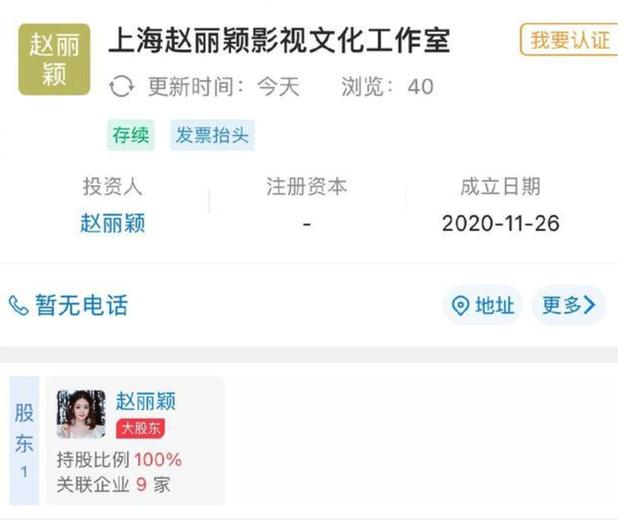Click the 更新时间 今天 text
The height and width of the screenshot is (520, 640).
click(x=224, y=87)
